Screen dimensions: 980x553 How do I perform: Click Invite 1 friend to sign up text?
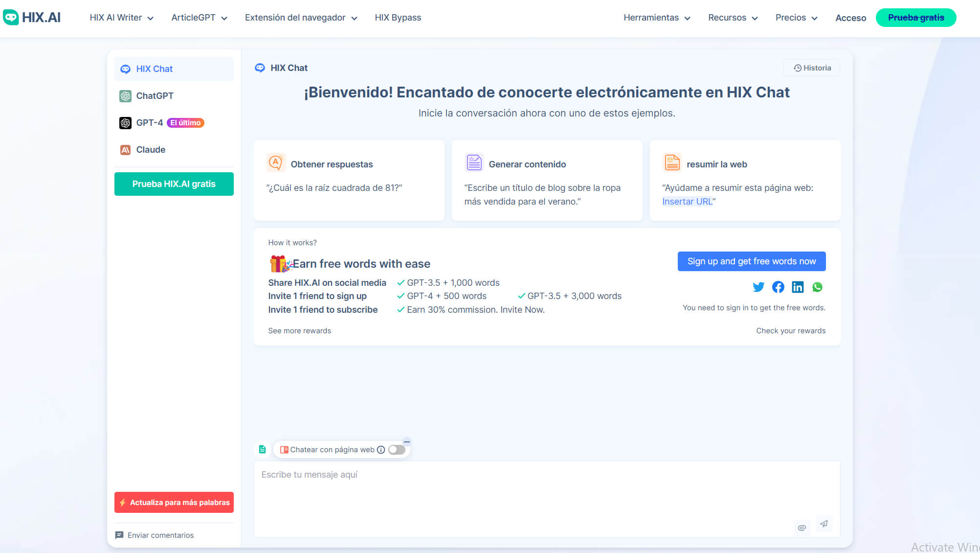coord(317,296)
